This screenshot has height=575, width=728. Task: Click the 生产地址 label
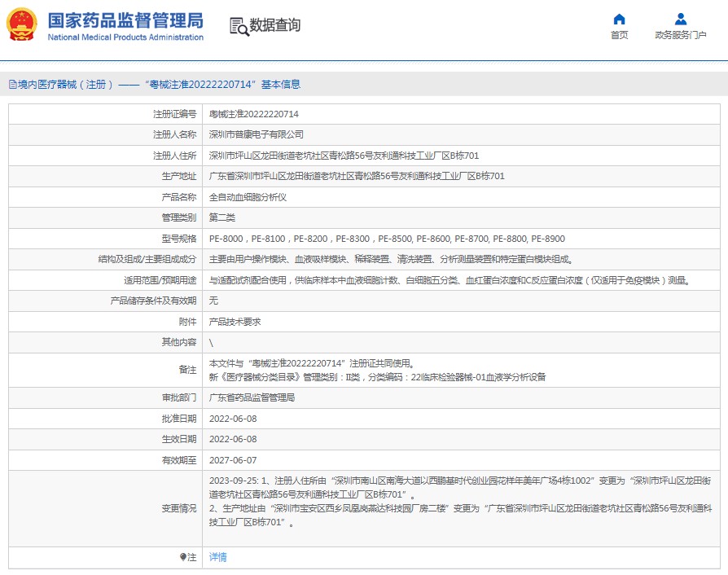(x=179, y=176)
